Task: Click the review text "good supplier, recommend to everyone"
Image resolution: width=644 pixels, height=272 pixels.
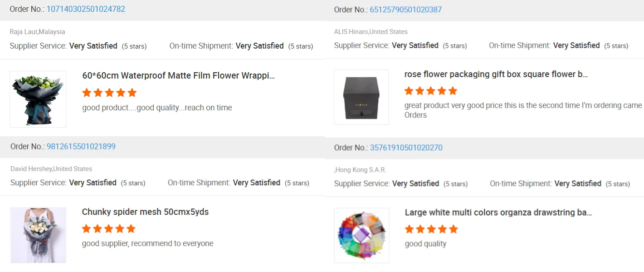Action: (x=147, y=243)
